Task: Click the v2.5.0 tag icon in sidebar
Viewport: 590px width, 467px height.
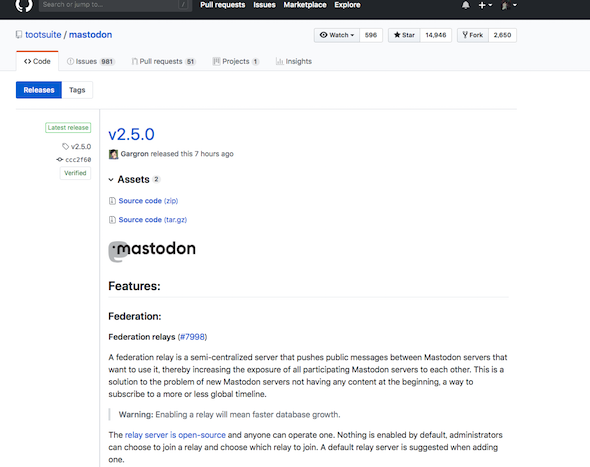Action: click(x=65, y=146)
